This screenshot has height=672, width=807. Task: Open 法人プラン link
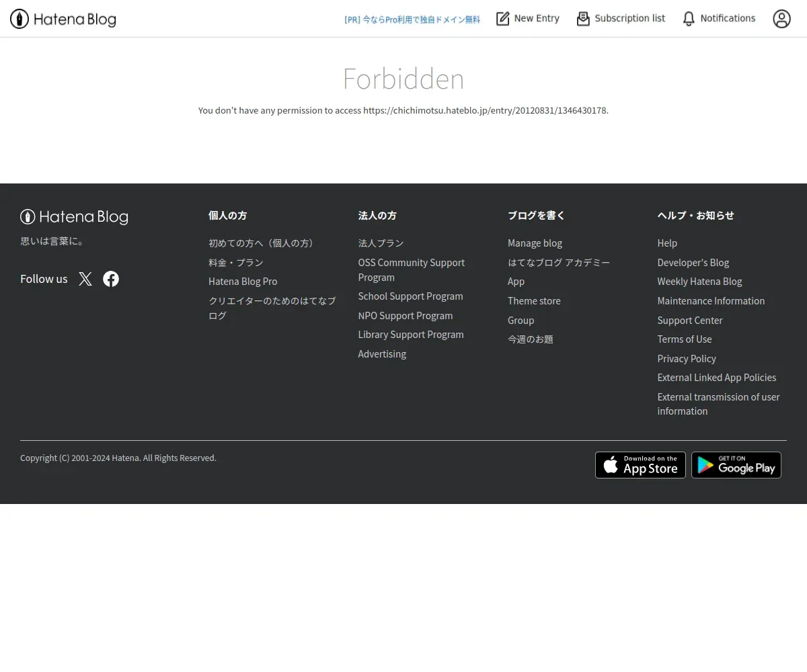(381, 243)
